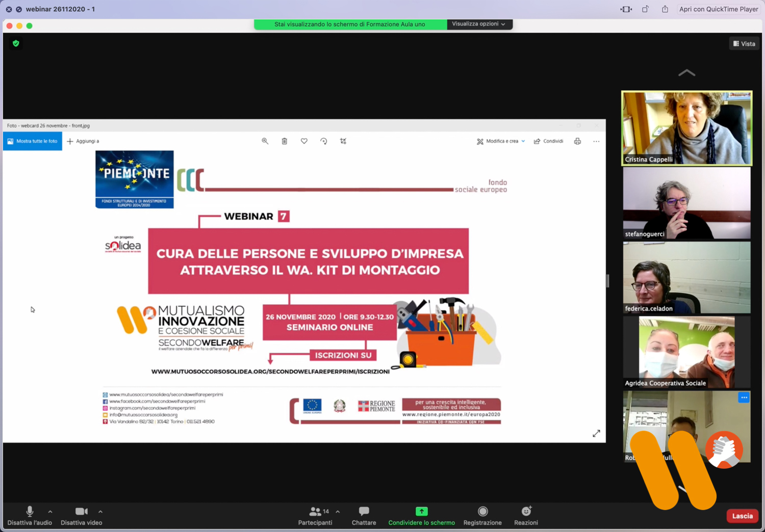Open Modifica e crea dropdown
Viewport: 765px width, 532px height.
(x=501, y=141)
